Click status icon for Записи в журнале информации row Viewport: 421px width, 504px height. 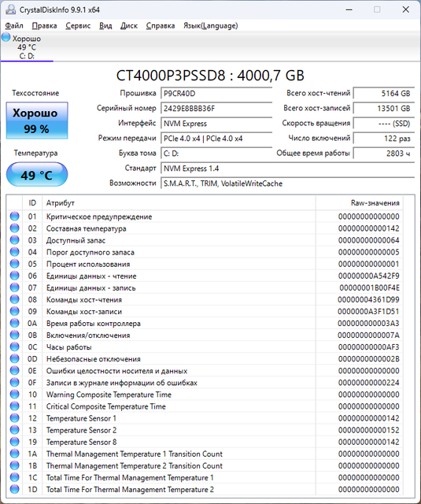(x=14, y=383)
